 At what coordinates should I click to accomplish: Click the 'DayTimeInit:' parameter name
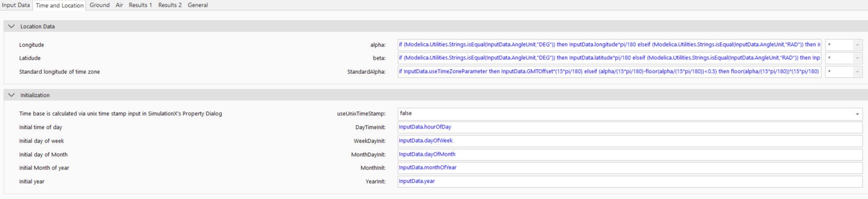(x=371, y=128)
